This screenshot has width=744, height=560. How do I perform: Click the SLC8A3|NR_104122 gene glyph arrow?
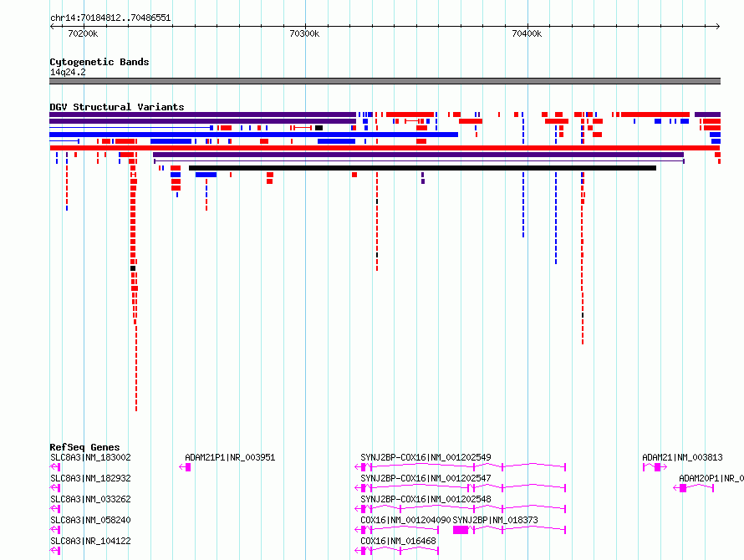[x=55, y=551]
